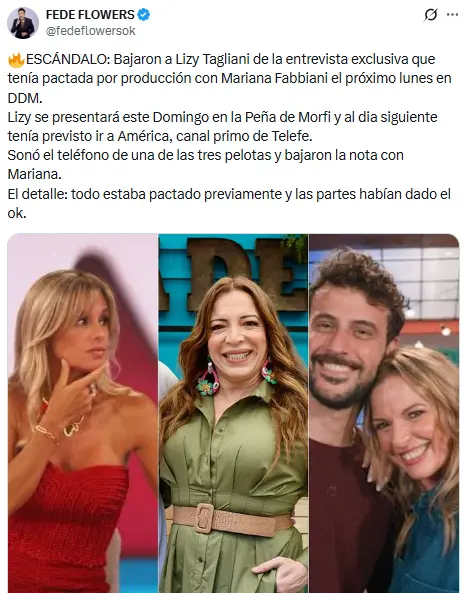Click the word América in tweet
Screen dimensions: 469x593
point(145,136)
